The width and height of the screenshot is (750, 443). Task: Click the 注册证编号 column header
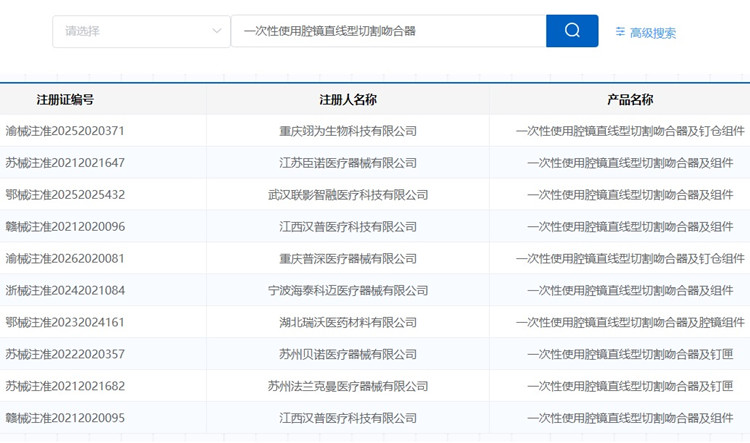coord(65,100)
